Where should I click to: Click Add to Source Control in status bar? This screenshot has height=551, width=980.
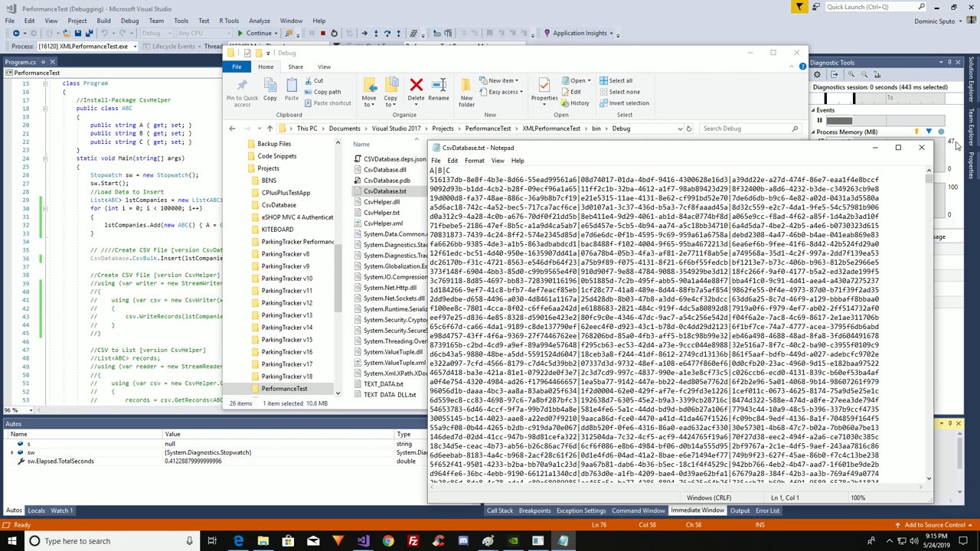(x=934, y=525)
